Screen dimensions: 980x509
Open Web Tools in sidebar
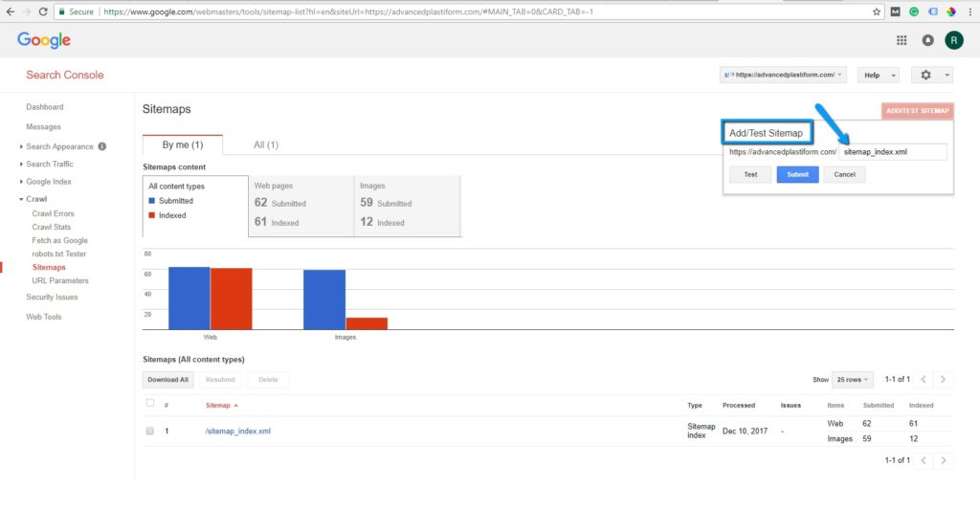click(44, 317)
